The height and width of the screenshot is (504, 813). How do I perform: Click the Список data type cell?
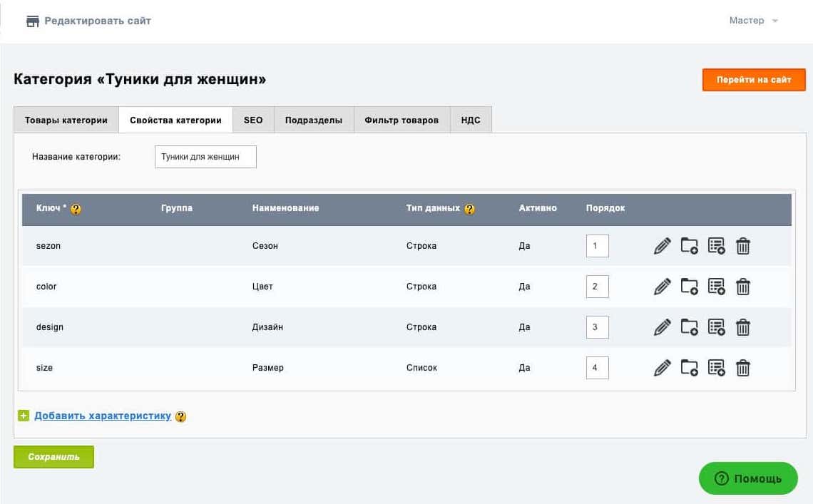(x=421, y=368)
